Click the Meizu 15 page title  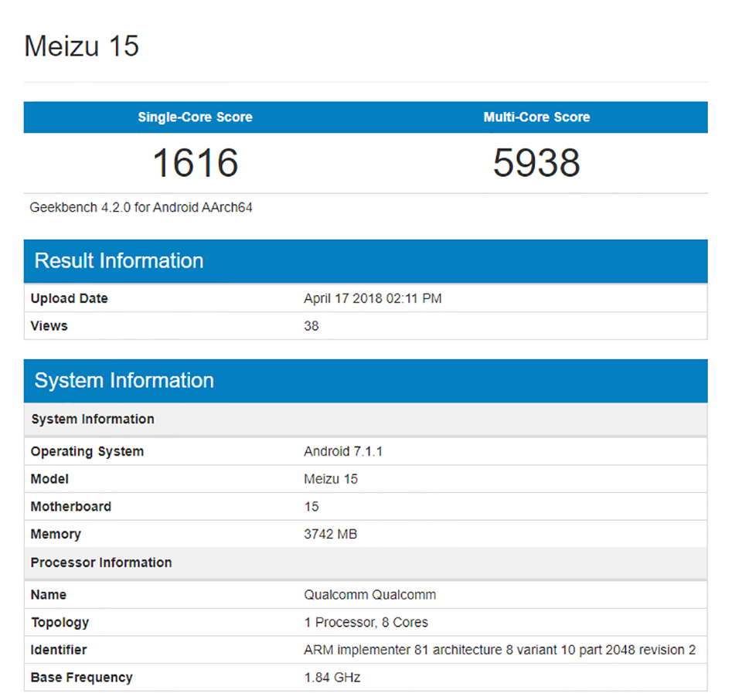[81, 46]
